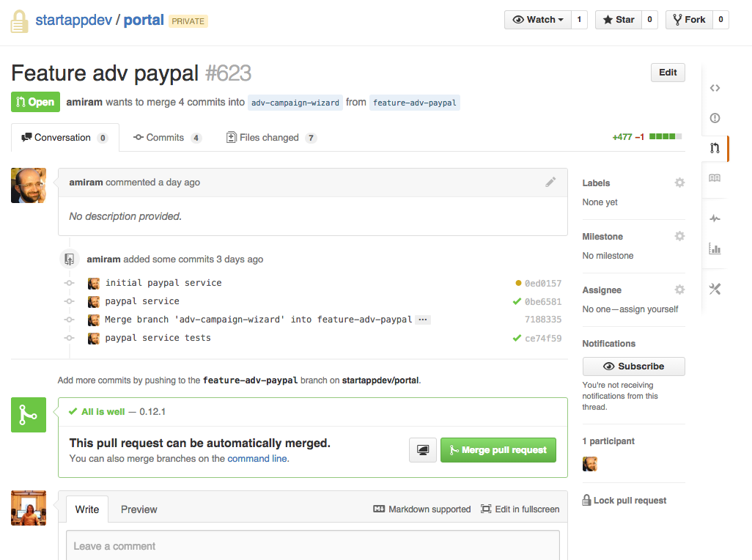Click Lock pull request
This screenshot has width=752, height=560.
tap(624, 500)
